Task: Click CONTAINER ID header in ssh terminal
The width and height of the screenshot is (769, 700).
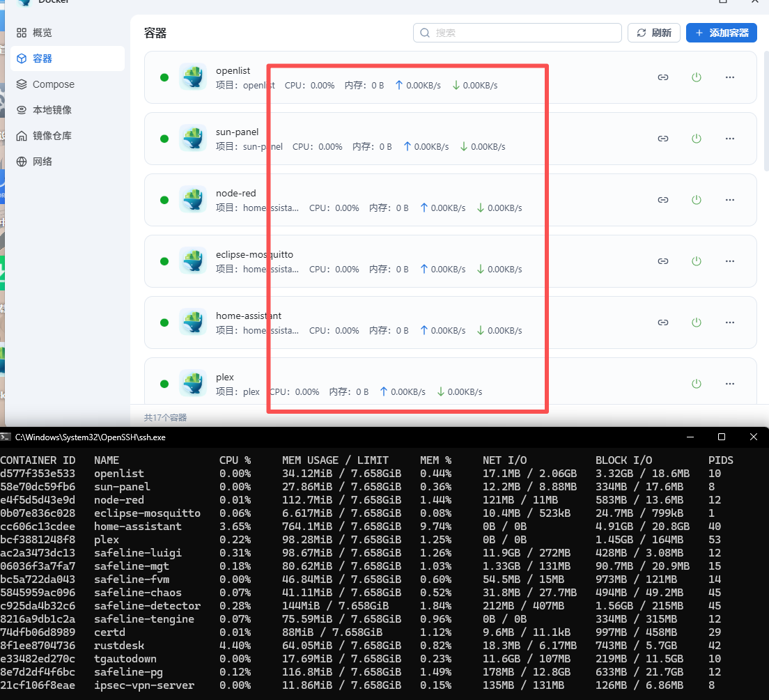Action: click(x=38, y=460)
